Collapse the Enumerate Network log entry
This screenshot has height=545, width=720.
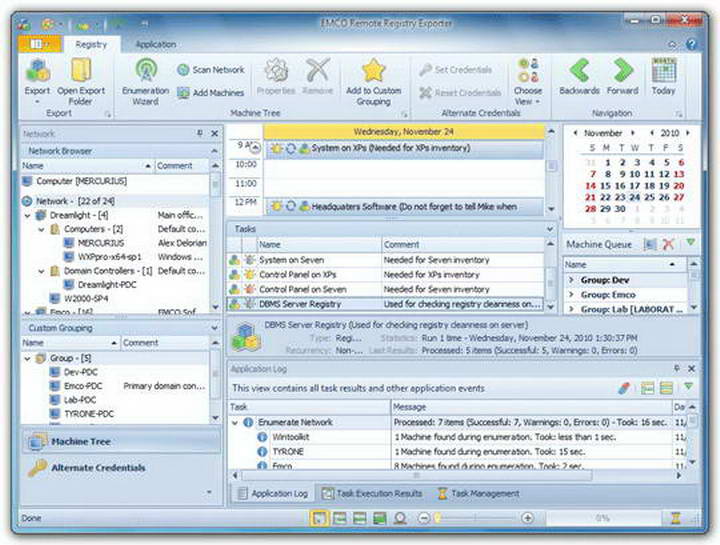(x=235, y=422)
